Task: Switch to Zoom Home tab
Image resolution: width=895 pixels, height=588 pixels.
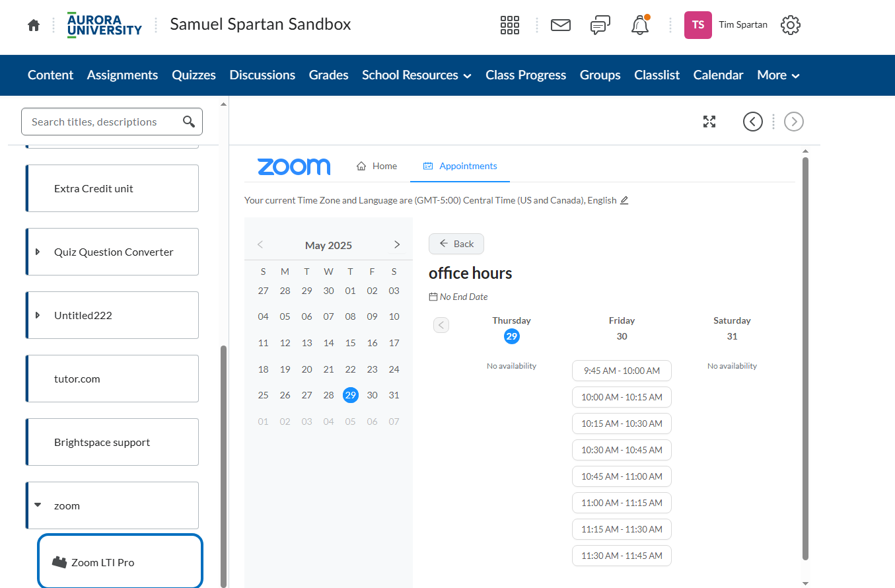Action: 376,166
